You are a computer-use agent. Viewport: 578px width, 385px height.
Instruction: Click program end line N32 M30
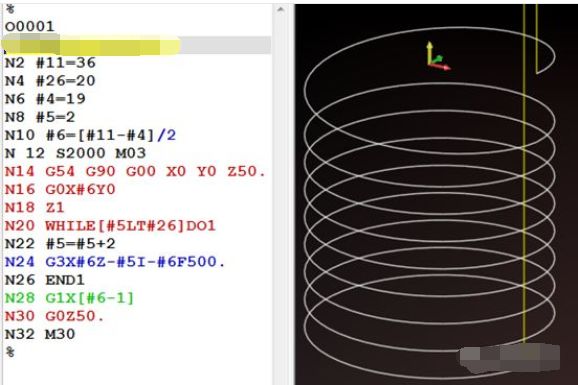tap(40, 334)
